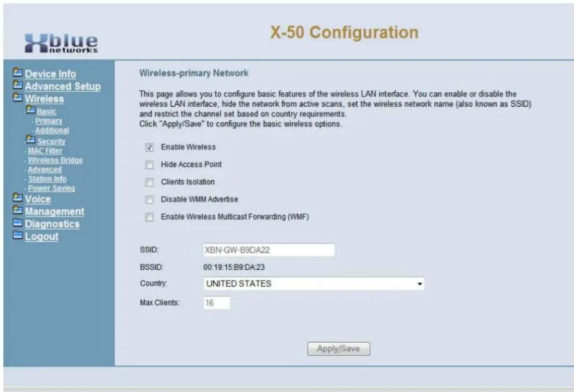Click the X-50 Configuration title
574x392 pixels.
[344, 32]
